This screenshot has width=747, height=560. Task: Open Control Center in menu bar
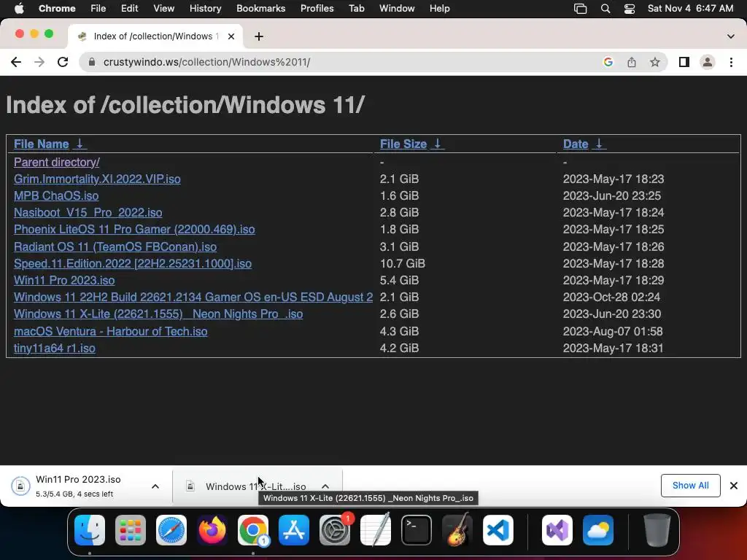point(630,9)
